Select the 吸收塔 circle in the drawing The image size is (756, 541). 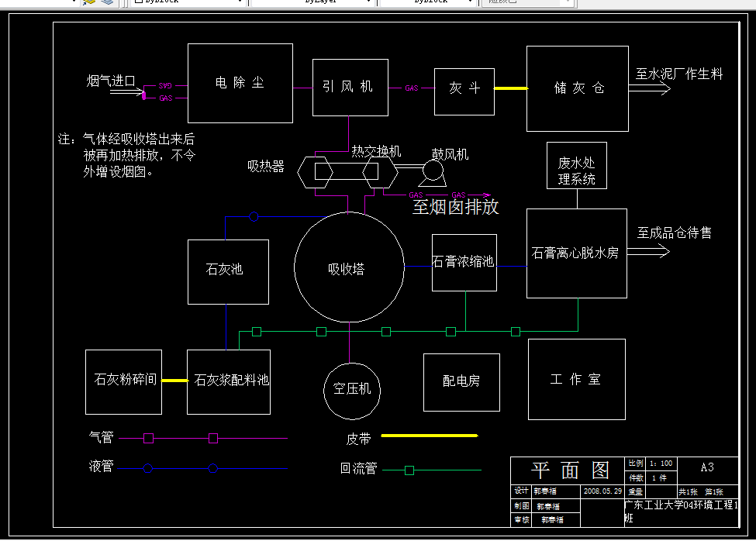click(x=350, y=267)
